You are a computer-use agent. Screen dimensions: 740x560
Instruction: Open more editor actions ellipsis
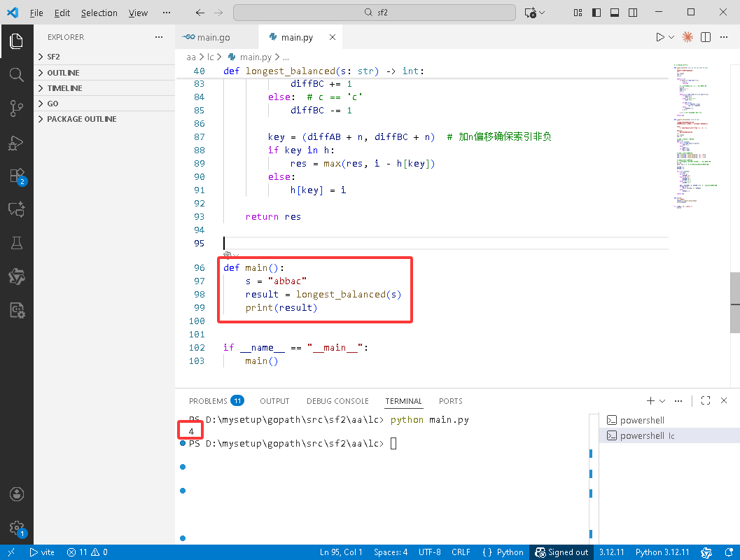pyautogui.click(x=724, y=37)
